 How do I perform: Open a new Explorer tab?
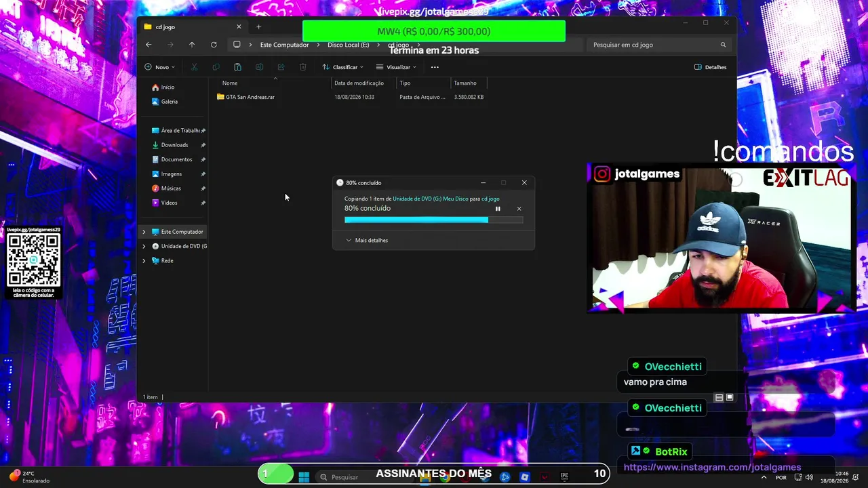(258, 27)
